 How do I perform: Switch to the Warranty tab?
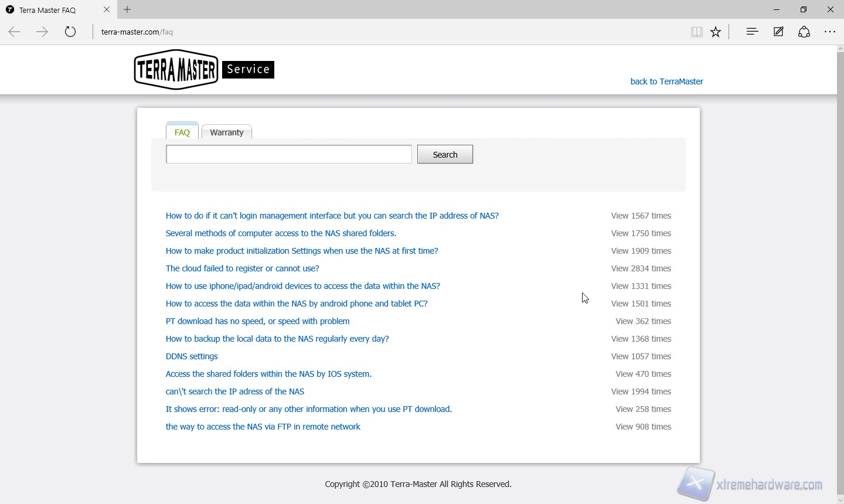[227, 132]
